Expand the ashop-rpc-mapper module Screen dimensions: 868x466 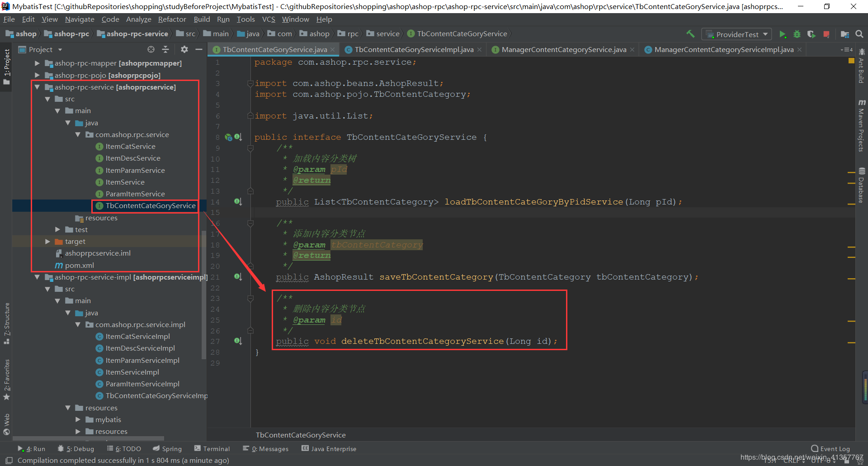[37, 63]
